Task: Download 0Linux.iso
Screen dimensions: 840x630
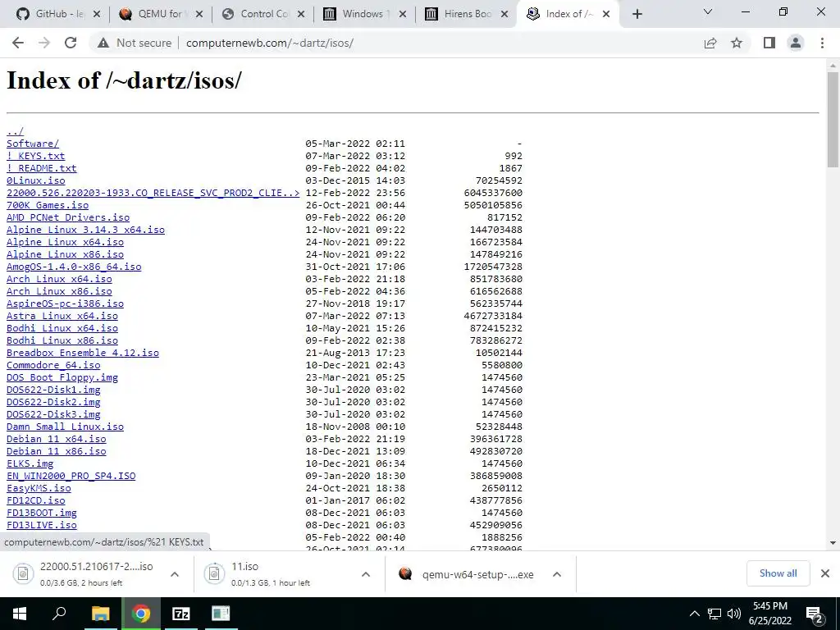Action: coord(35,180)
